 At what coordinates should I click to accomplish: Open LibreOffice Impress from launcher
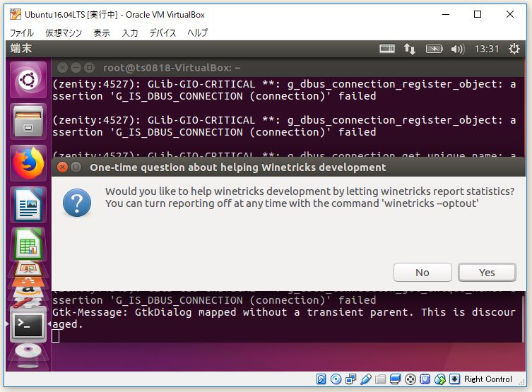pyautogui.click(x=28, y=268)
